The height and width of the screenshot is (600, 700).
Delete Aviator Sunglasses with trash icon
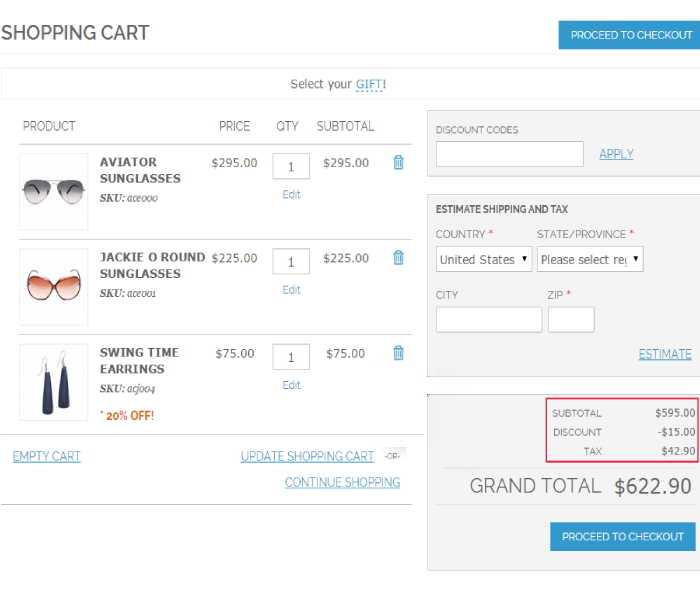[x=398, y=162]
